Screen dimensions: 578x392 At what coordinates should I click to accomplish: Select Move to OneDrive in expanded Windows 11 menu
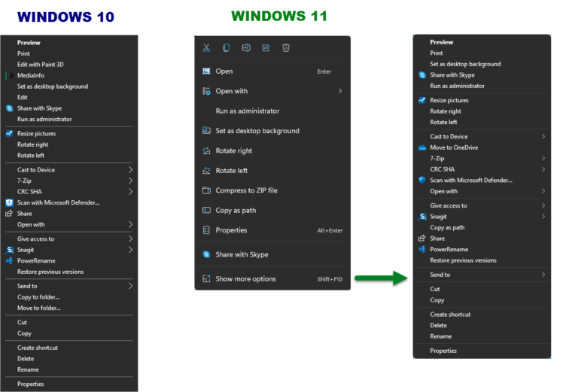coord(454,147)
